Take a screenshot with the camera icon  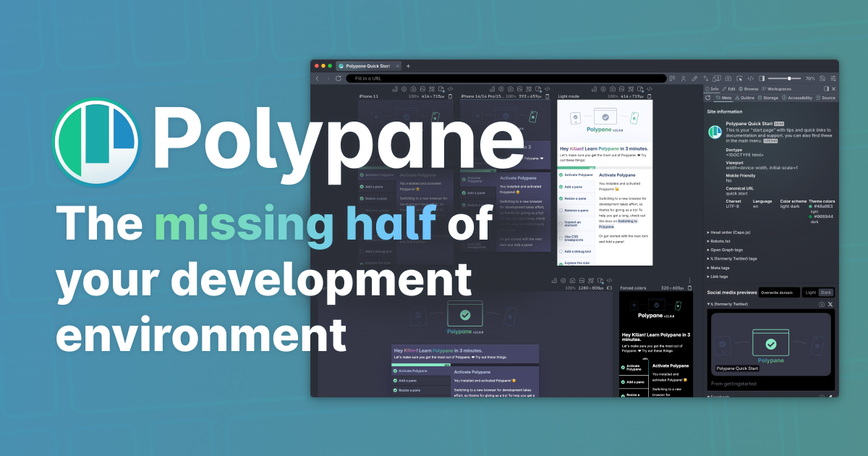pos(728,78)
